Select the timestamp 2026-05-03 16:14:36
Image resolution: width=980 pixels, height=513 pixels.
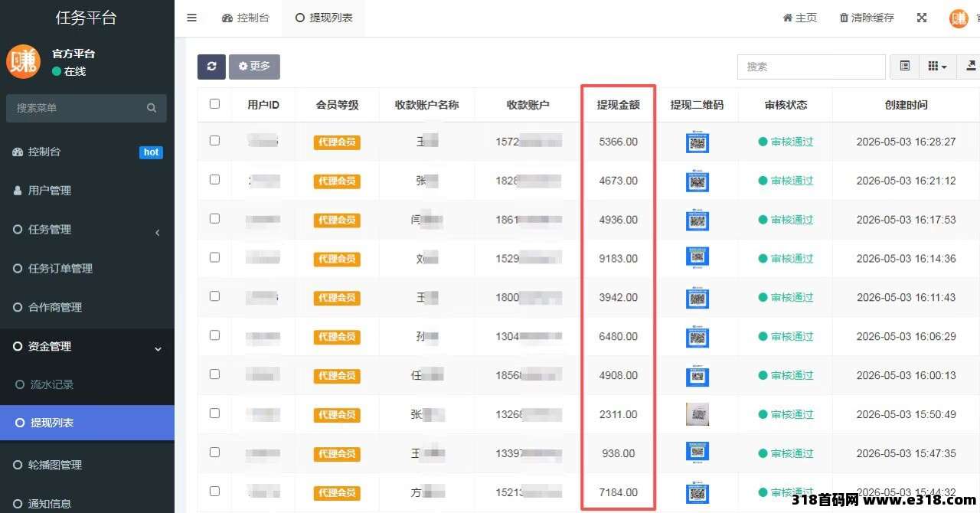click(906, 259)
